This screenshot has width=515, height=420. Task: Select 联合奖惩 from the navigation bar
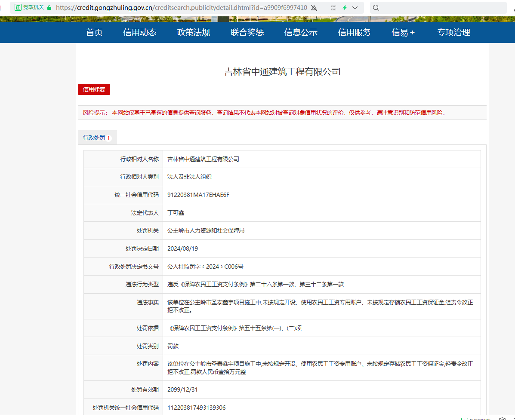pyautogui.click(x=247, y=33)
